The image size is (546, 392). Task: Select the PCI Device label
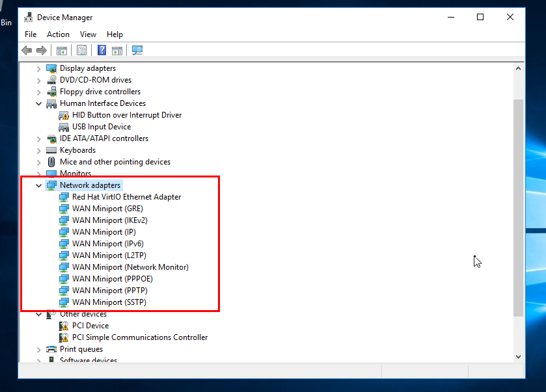click(90, 326)
